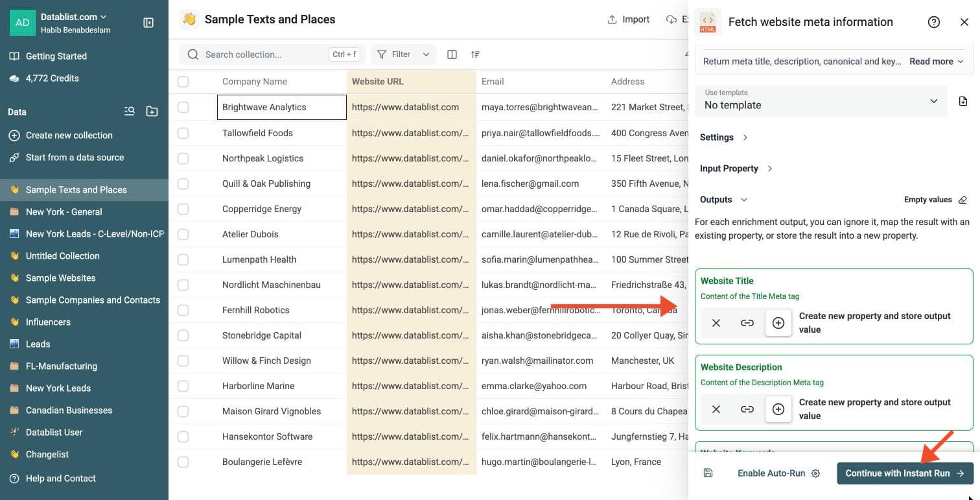The height and width of the screenshot is (500, 980).
Task: Expand the Input Property section
Action: tap(736, 169)
